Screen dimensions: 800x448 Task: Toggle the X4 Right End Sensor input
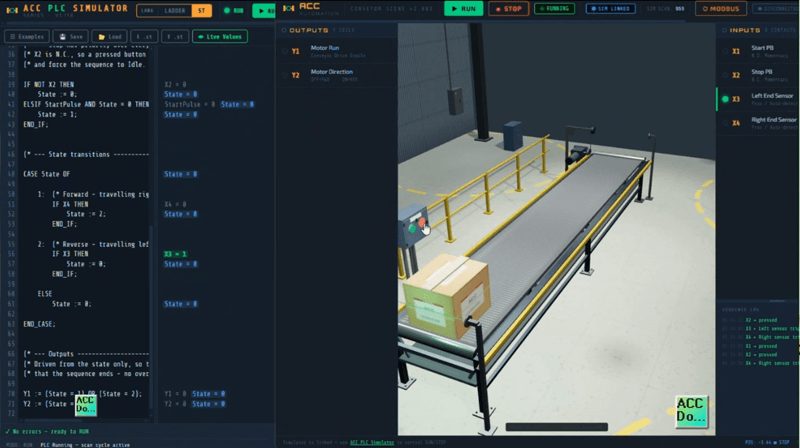pyautogui.click(x=726, y=123)
